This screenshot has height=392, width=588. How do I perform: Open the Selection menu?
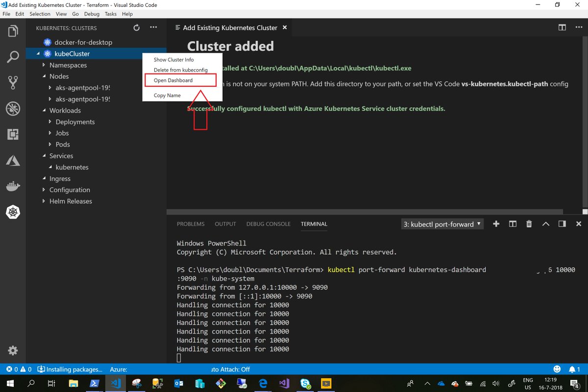pyautogui.click(x=40, y=14)
